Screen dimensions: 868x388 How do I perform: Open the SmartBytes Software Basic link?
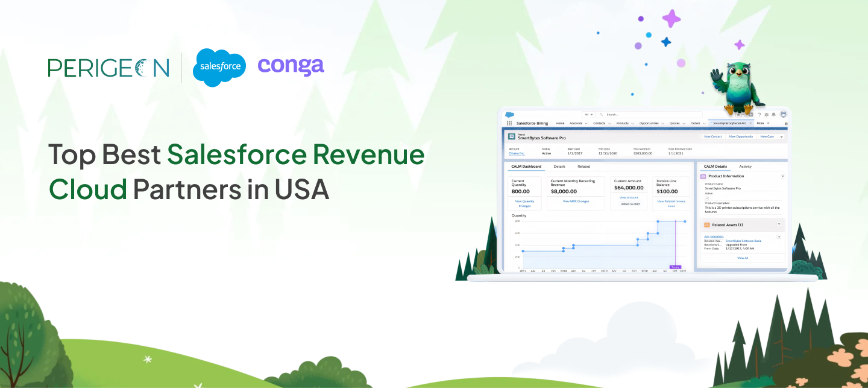point(743,241)
